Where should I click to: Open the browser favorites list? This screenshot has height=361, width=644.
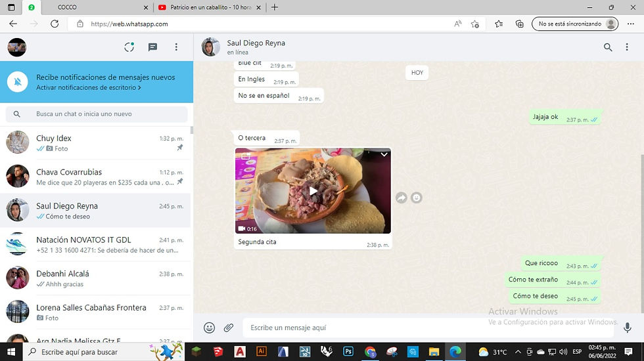coord(499,24)
